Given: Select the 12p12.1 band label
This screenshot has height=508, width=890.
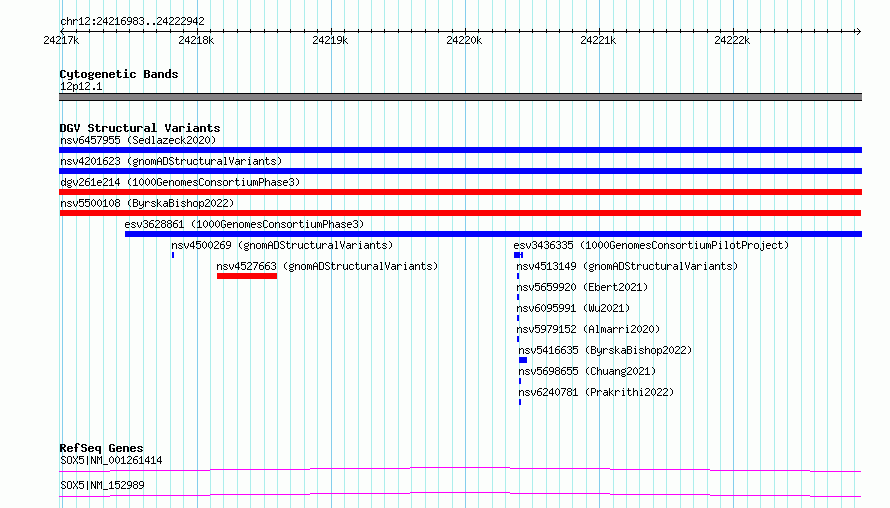Looking at the screenshot, I should coord(81,86).
